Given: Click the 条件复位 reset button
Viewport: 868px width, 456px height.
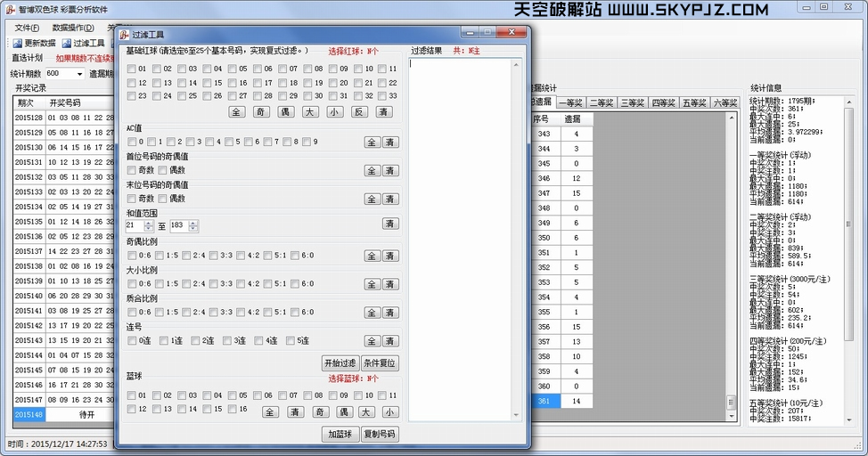Looking at the screenshot, I should click(x=381, y=363).
